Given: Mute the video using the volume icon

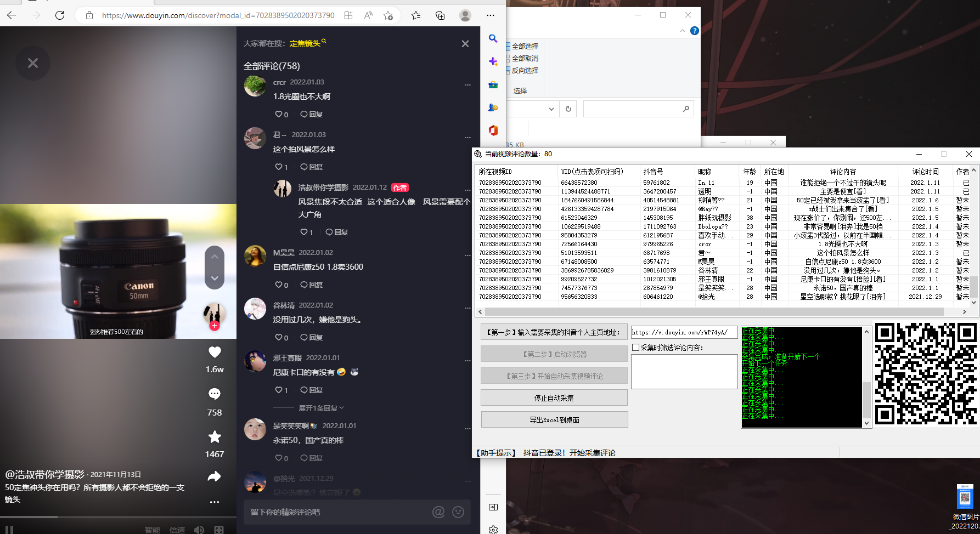Looking at the screenshot, I should (x=199, y=530).
